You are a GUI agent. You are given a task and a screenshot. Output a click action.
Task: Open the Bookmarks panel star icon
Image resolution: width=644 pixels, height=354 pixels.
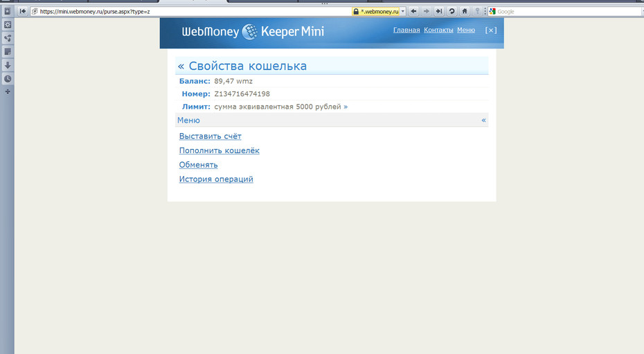(x=8, y=12)
